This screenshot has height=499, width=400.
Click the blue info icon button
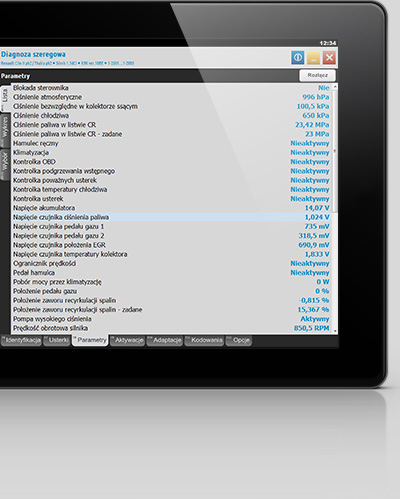(x=298, y=58)
